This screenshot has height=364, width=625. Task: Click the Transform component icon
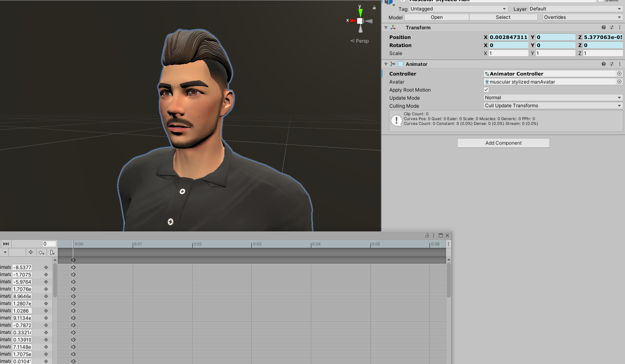pyautogui.click(x=393, y=27)
